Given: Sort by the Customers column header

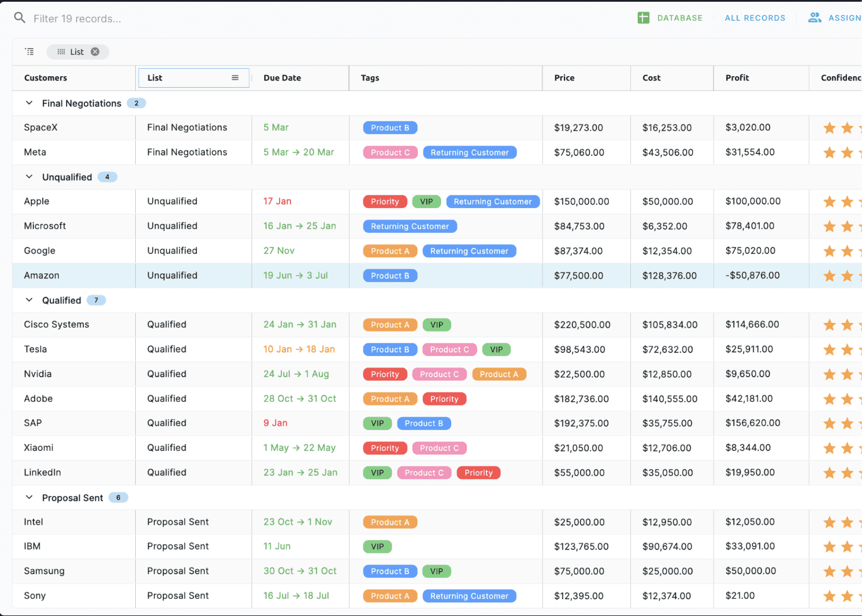Looking at the screenshot, I should pyautogui.click(x=46, y=77).
